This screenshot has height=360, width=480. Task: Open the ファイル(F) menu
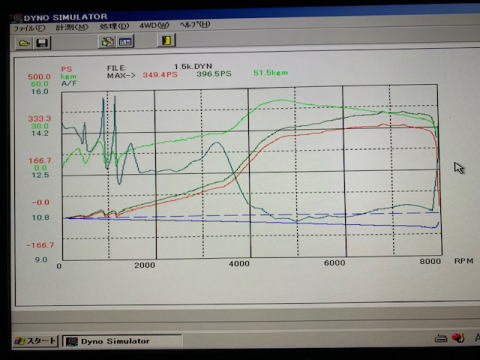point(29,28)
